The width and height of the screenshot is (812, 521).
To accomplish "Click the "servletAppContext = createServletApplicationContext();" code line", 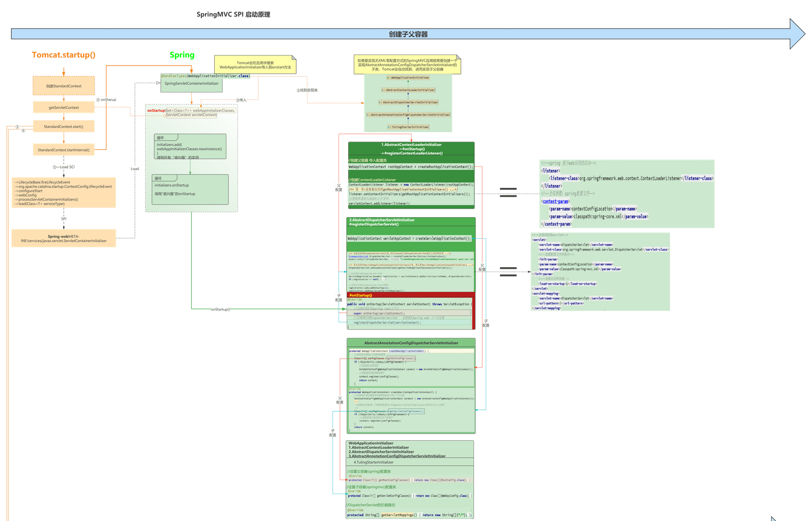I will pos(409,238).
